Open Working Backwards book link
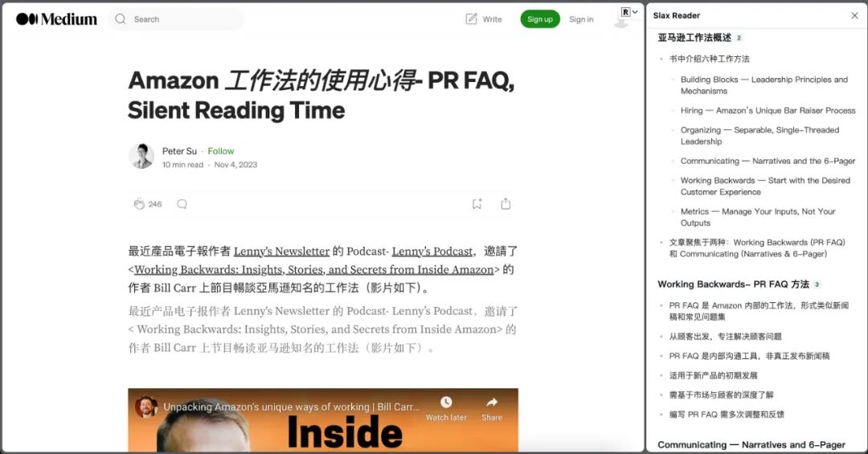The height and width of the screenshot is (454, 868). pos(314,269)
